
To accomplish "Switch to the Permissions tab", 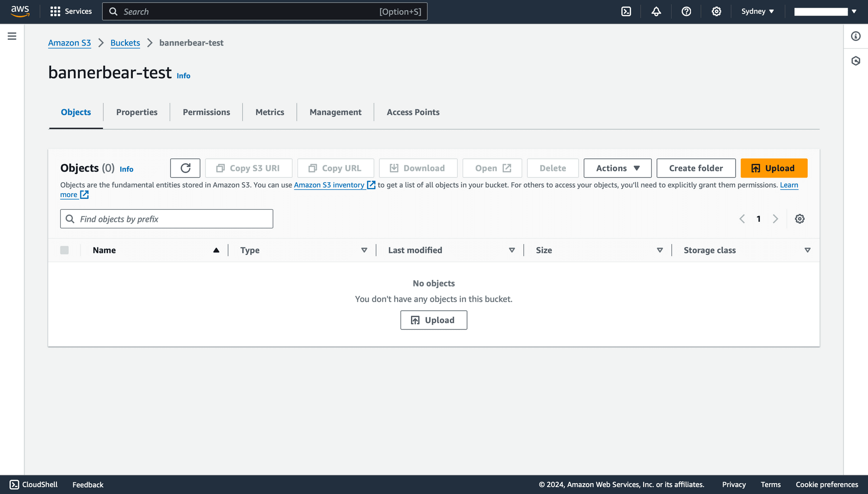I will 206,112.
